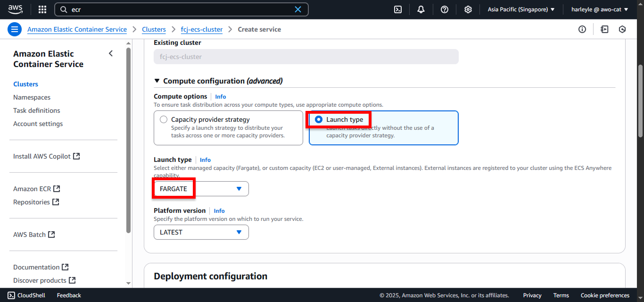Image resolution: width=644 pixels, height=302 pixels.
Task: Open the Privacy link in footer
Action: pyautogui.click(x=532, y=295)
